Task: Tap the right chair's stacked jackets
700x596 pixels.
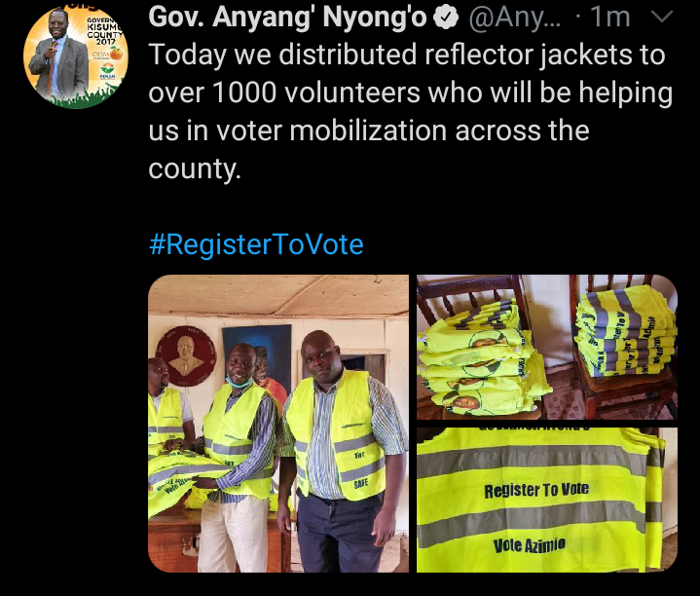Action: (626, 330)
